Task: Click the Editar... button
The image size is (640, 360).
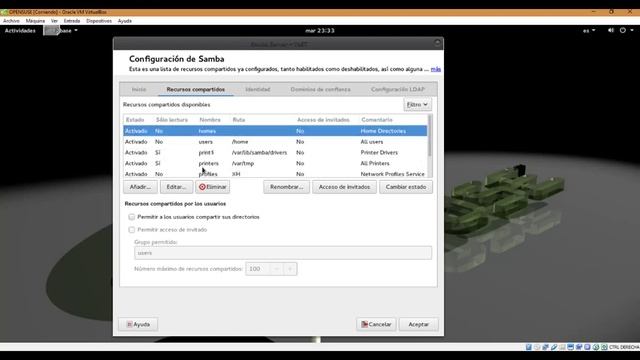Action: pyautogui.click(x=176, y=187)
